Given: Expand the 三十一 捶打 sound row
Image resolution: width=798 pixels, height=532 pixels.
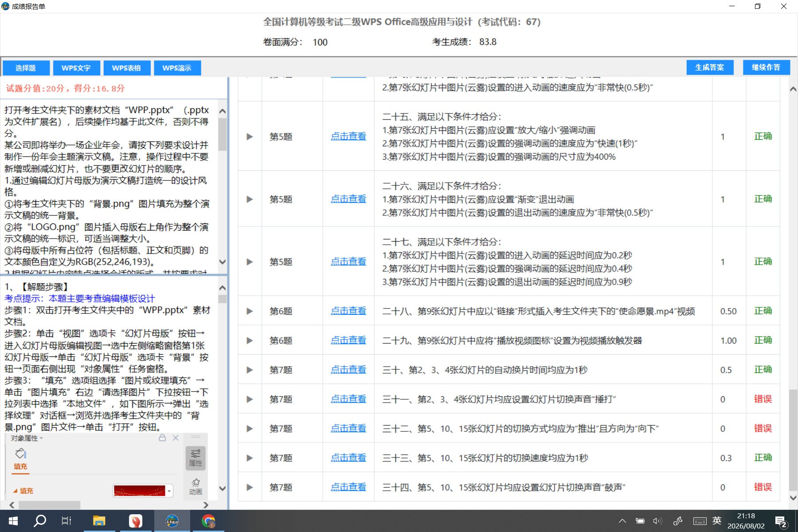Looking at the screenshot, I should click(x=250, y=399).
